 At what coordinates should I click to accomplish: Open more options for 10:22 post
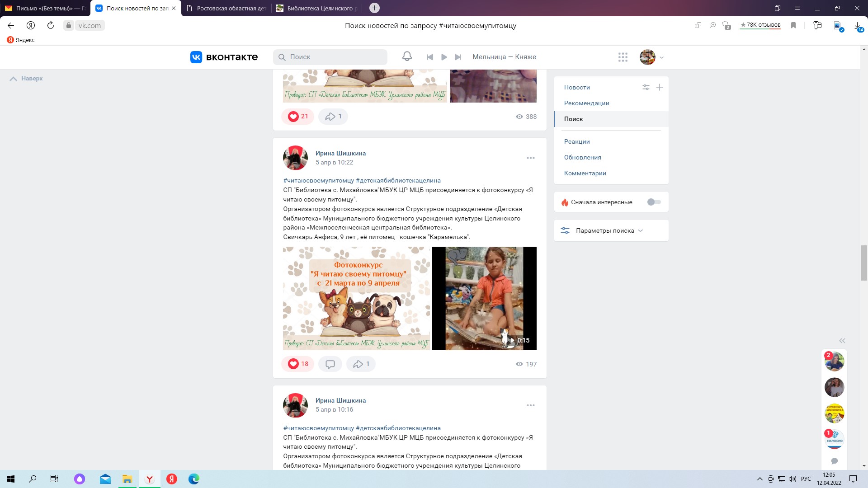pyautogui.click(x=531, y=158)
